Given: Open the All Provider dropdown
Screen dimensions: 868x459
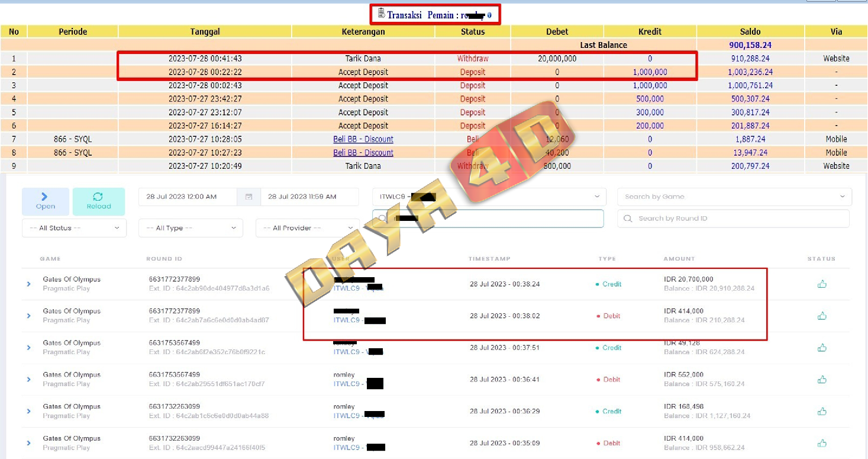Looking at the screenshot, I should coord(307,228).
